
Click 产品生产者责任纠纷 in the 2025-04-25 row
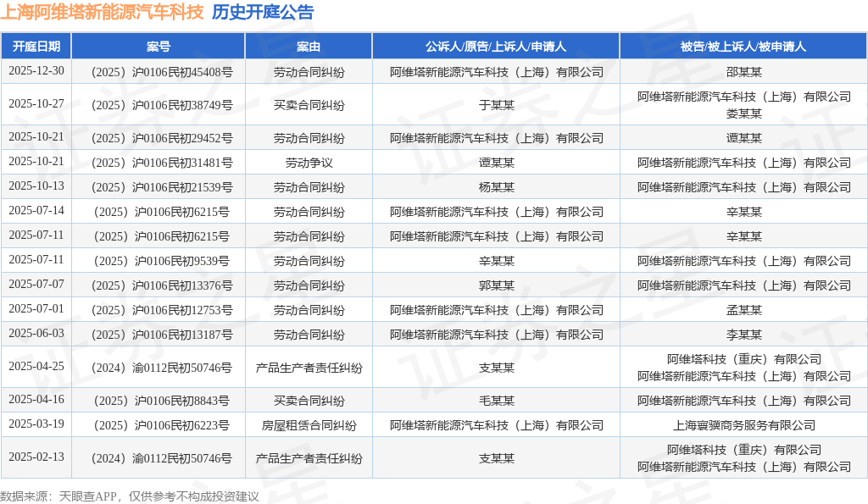coord(309,368)
